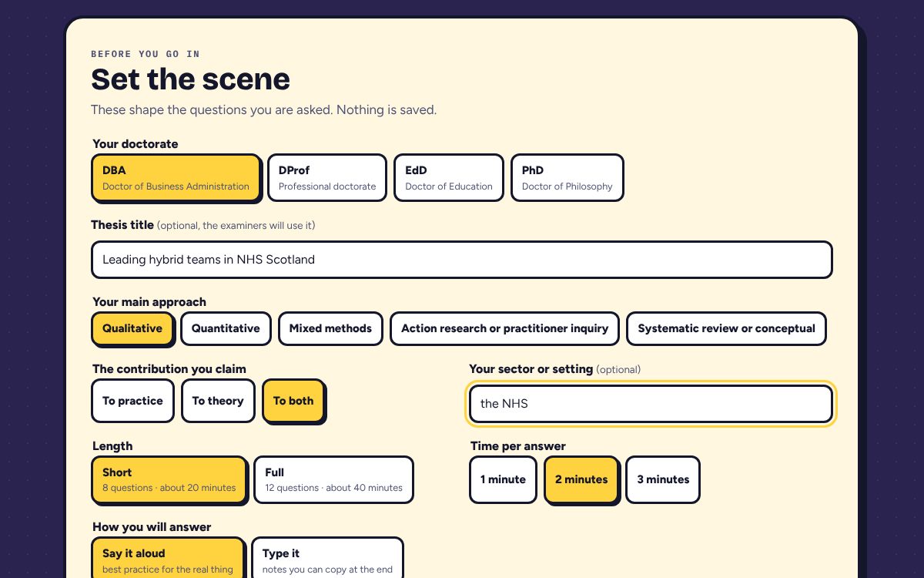Choose the Short 8 questions length
Screen dimensions: 924x578
(x=169, y=479)
